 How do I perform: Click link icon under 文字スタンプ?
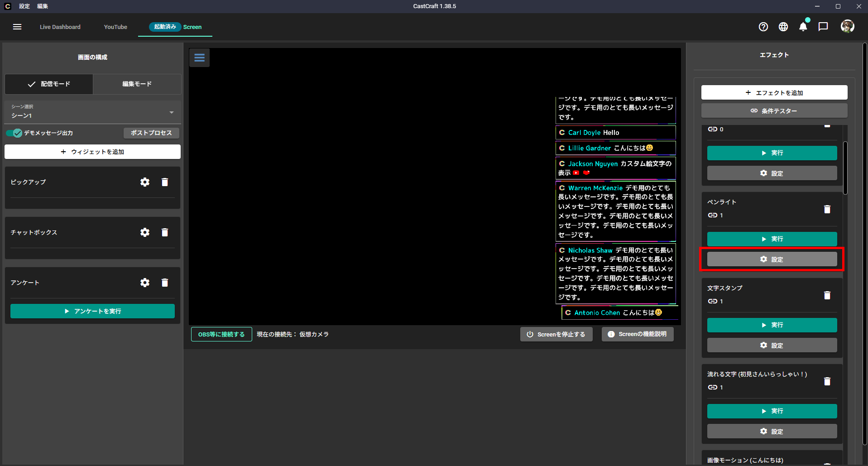[713, 301]
